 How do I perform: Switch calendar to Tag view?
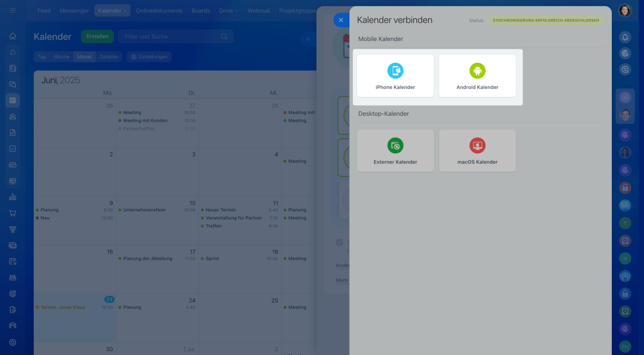pos(42,57)
